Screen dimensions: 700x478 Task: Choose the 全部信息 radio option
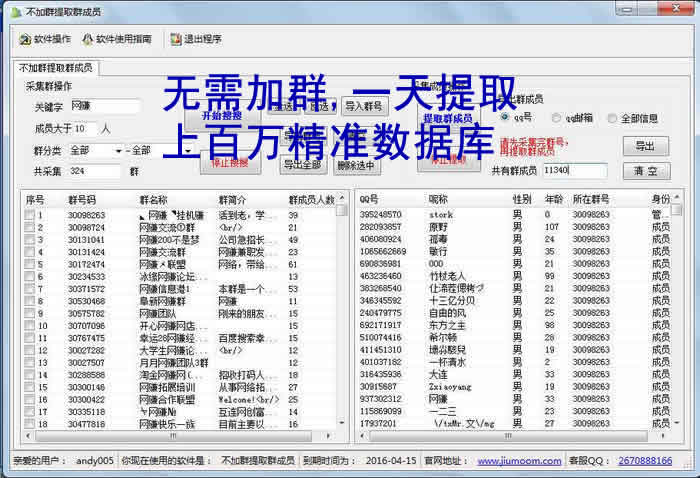(611, 117)
